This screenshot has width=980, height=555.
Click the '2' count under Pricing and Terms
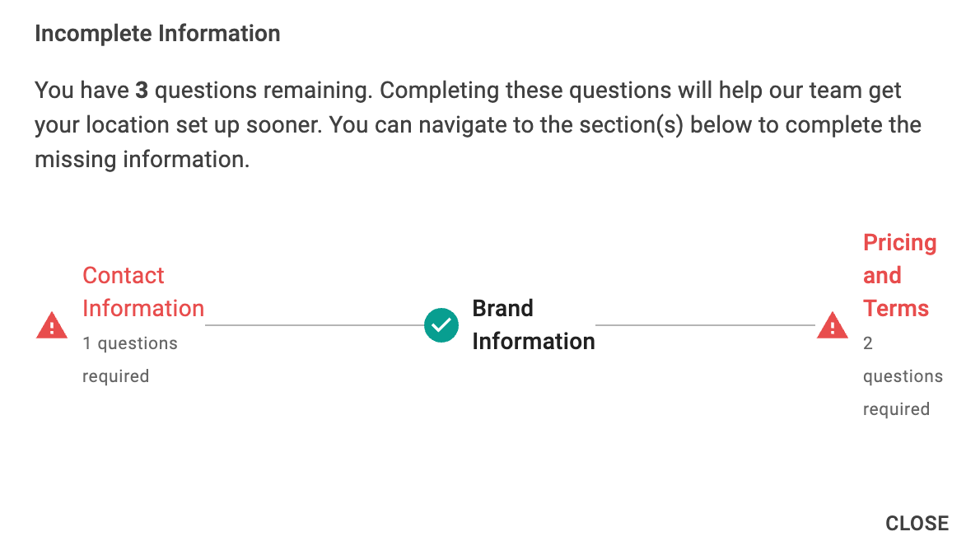tap(868, 343)
